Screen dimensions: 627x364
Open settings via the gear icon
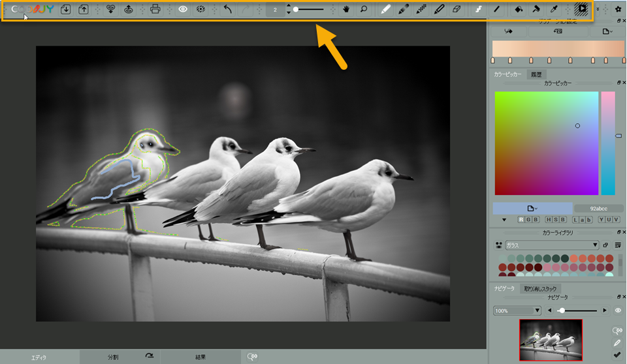click(619, 9)
